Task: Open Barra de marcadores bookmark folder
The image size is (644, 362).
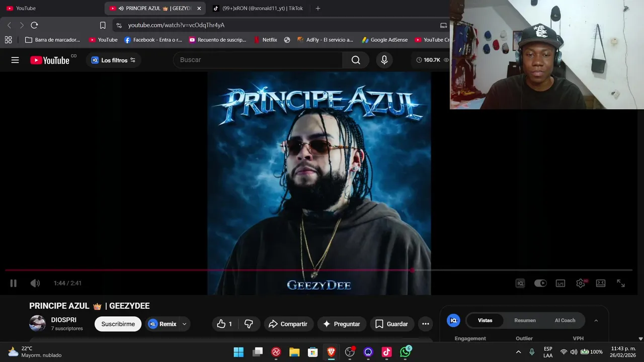Action: (52, 40)
